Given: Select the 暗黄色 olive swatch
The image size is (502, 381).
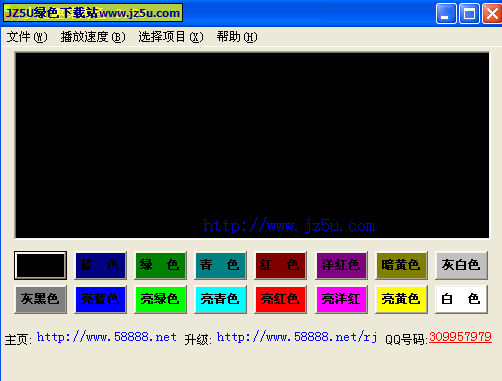Looking at the screenshot, I should coord(401,265).
